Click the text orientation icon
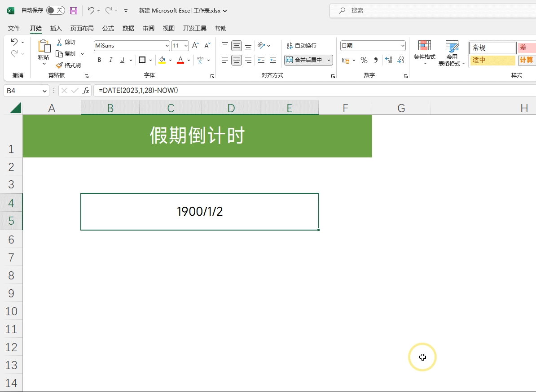 [x=262, y=45]
